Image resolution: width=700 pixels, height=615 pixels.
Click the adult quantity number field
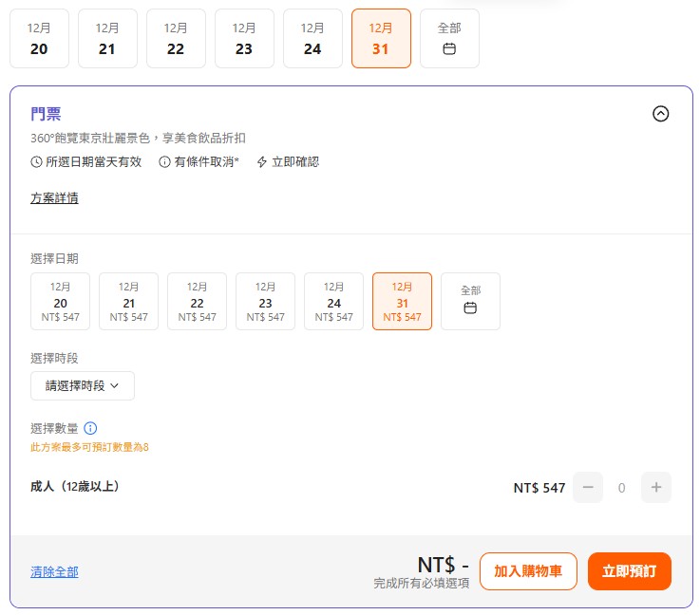[x=622, y=488]
